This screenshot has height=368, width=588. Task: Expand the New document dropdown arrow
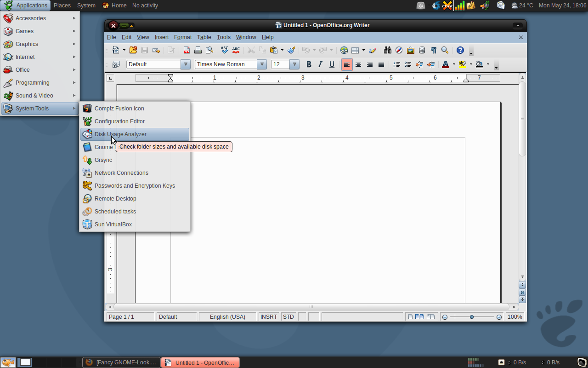pos(124,50)
